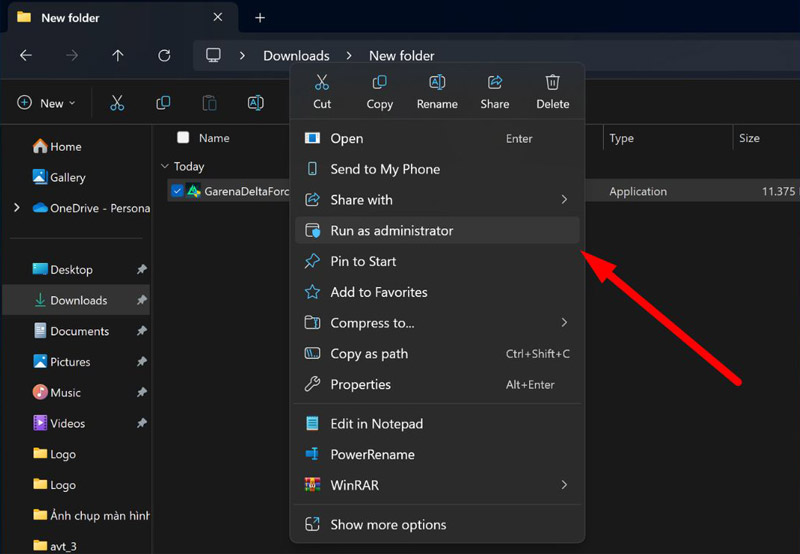Click the Refresh button in navigation bar
Screen dimensions: 800x554
164,56
